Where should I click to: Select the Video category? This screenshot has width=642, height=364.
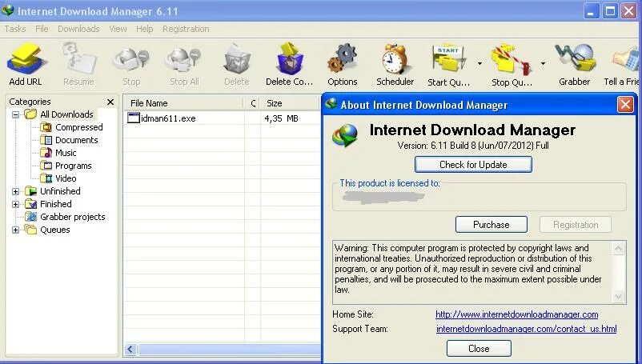tap(66, 178)
